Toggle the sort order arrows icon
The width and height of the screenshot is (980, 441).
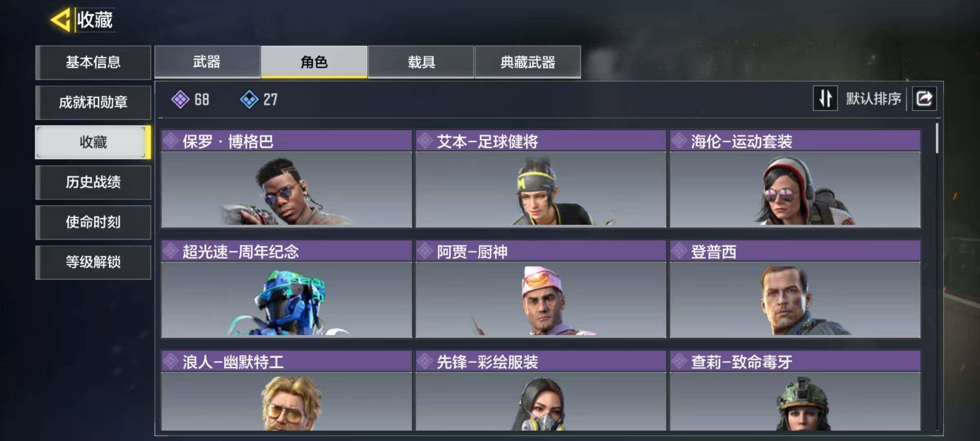pyautogui.click(x=825, y=98)
